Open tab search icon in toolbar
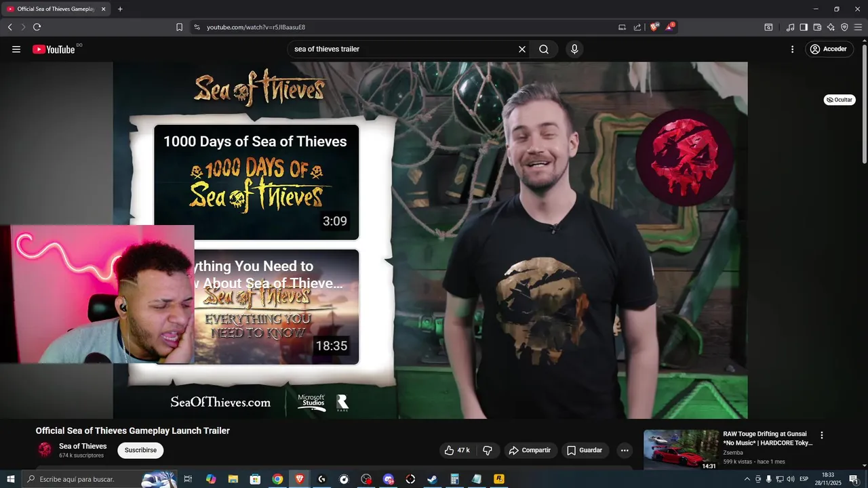Viewport: 868px width, 488px height. click(x=768, y=27)
